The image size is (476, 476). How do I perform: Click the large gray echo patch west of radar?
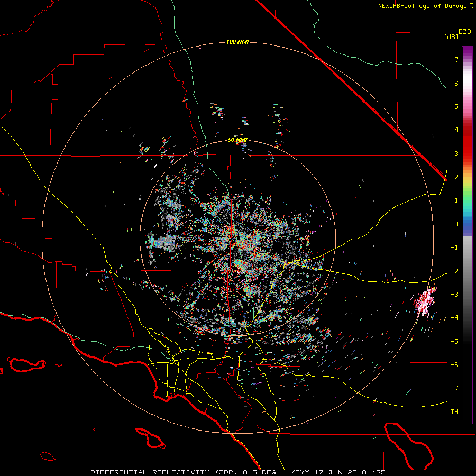[x=162, y=241]
